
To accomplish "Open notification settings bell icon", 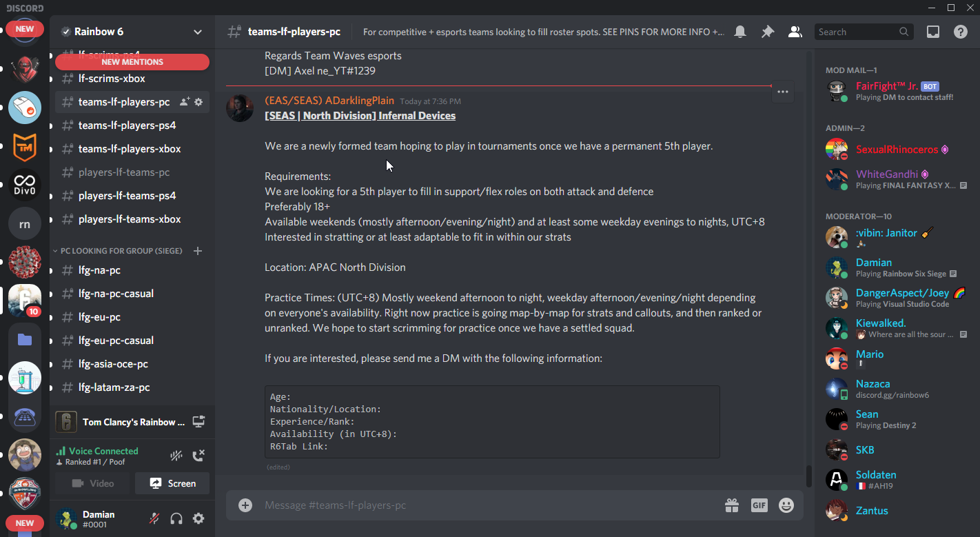I will click(740, 32).
